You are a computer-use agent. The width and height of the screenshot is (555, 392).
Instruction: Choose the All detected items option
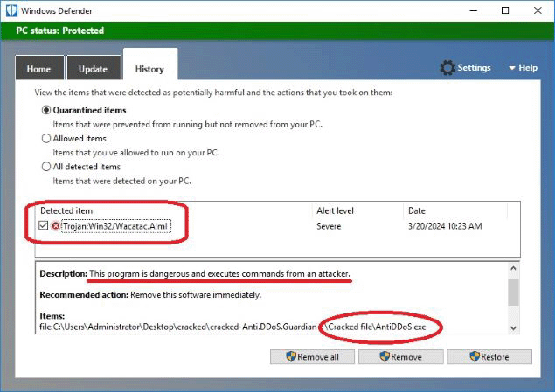pyautogui.click(x=46, y=167)
